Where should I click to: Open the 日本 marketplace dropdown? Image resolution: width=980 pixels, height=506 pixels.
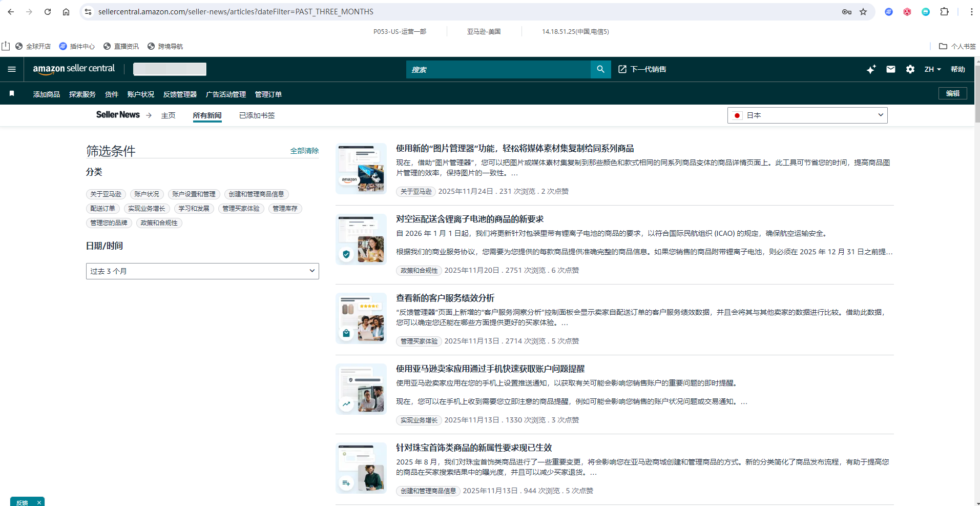(x=807, y=115)
